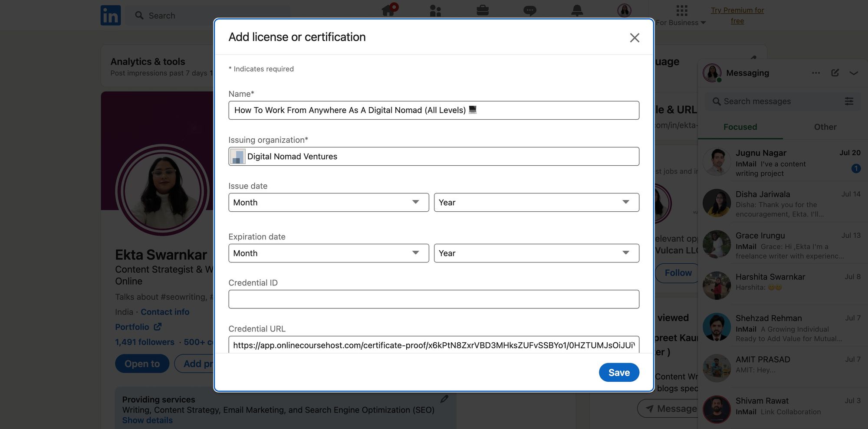Open the Expiration date Month dropdown
The width and height of the screenshot is (868, 429).
click(329, 253)
